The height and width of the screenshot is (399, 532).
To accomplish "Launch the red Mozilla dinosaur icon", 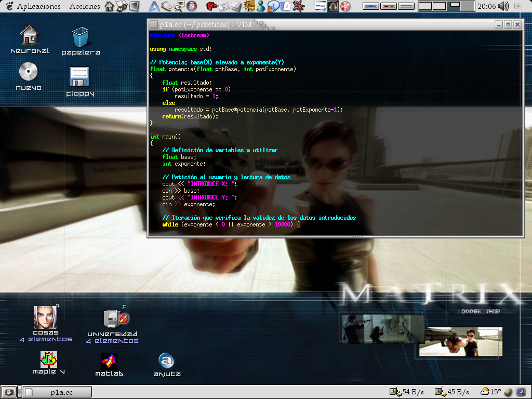I will [211, 6].
